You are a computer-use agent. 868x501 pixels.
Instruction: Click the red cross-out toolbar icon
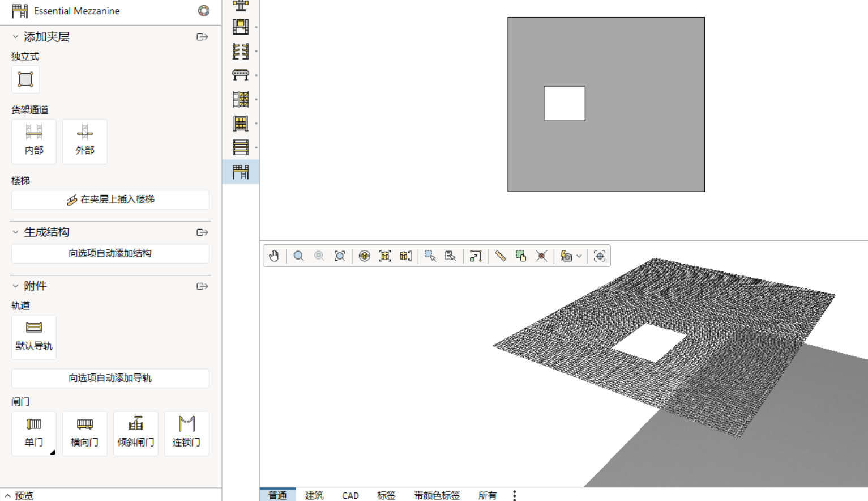coord(541,256)
